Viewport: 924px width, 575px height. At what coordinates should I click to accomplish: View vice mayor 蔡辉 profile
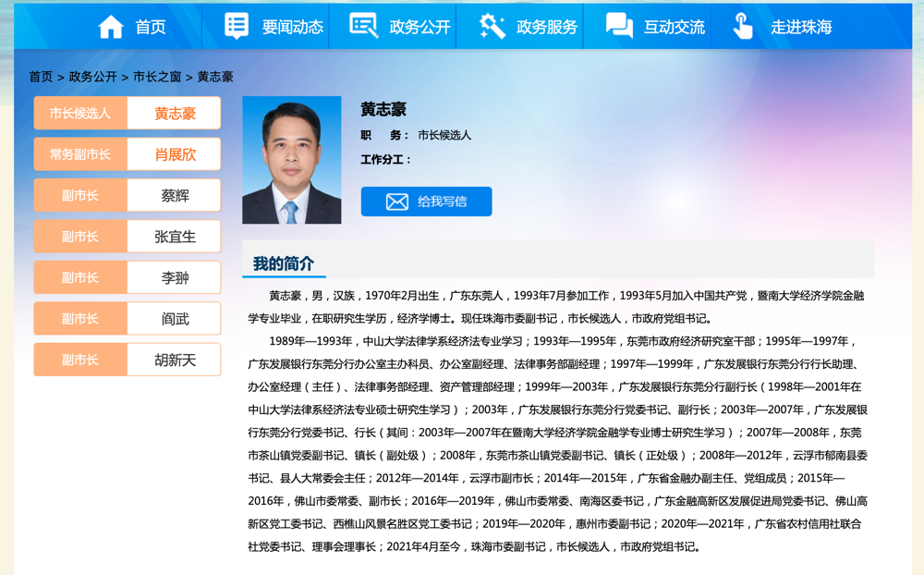175,196
